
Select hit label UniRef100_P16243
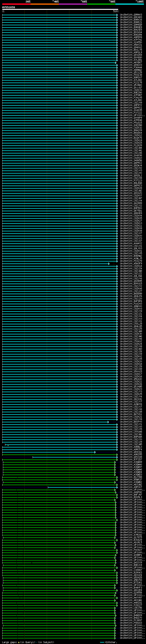coord(131,304)
